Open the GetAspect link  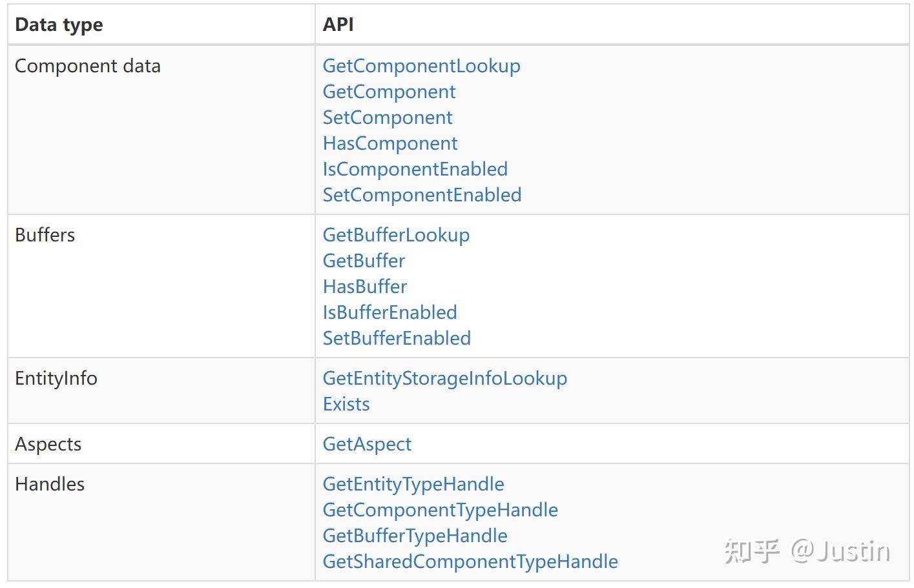[x=367, y=444]
